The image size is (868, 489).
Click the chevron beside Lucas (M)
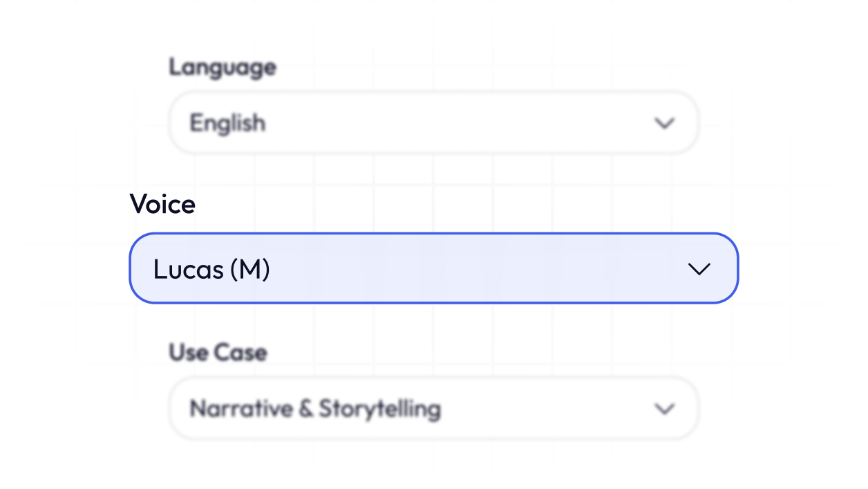699,270
